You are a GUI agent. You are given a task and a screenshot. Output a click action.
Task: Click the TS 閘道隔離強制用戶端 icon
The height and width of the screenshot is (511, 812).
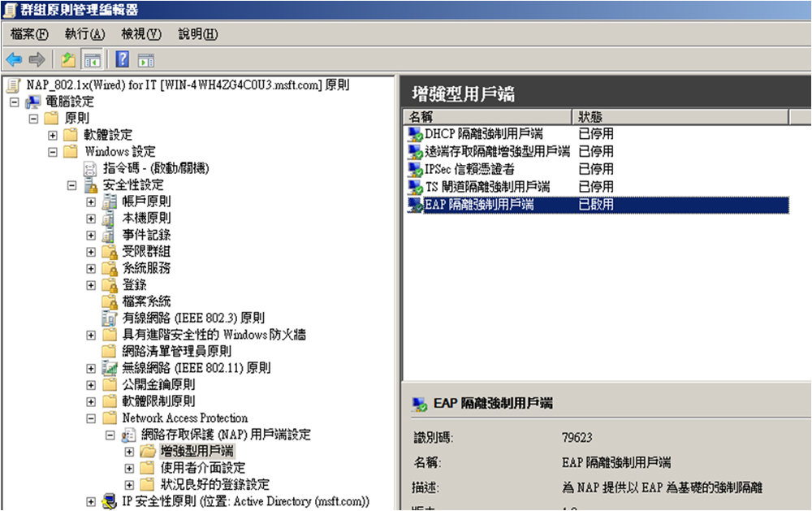click(415, 187)
